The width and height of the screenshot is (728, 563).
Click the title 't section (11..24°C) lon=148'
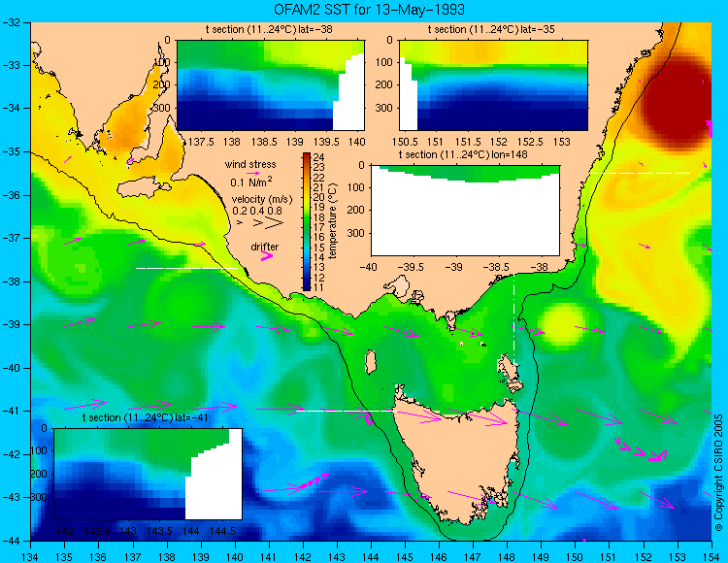[463, 154]
